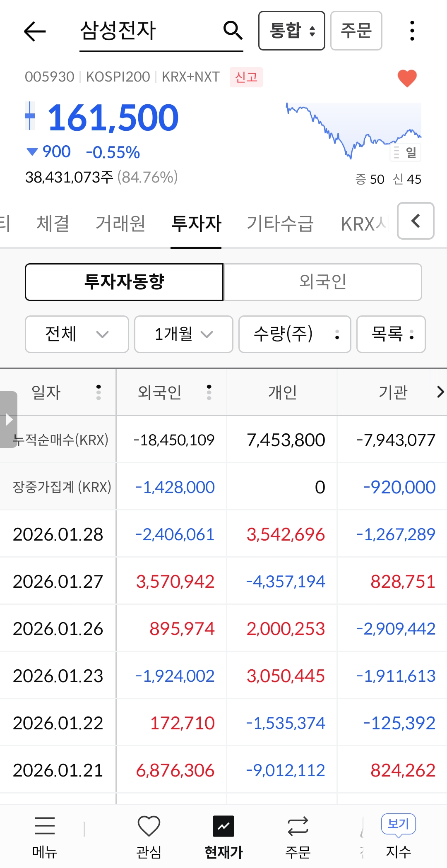Tap the 주문 swap arrows icon
The height and width of the screenshot is (868, 447).
pos(298,826)
